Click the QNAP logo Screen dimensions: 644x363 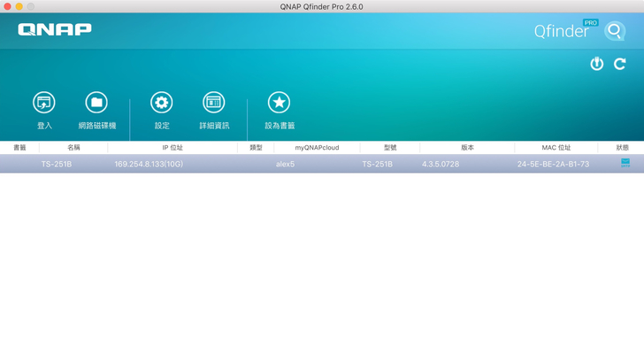tap(55, 29)
